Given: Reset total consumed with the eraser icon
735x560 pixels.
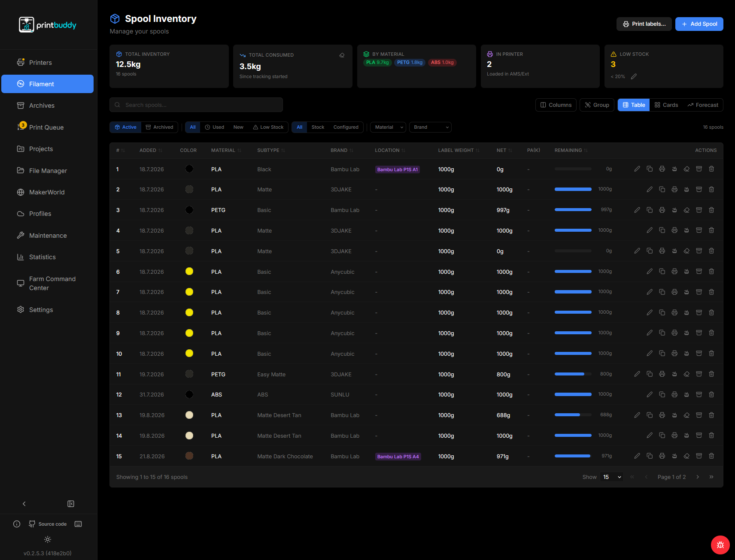Looking at the screenshot, I should tap(342, 55).
